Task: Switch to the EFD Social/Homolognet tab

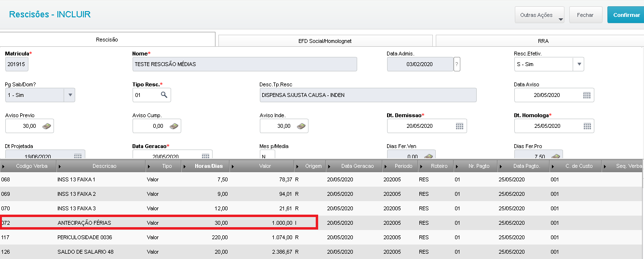Action: pos(325,41)
